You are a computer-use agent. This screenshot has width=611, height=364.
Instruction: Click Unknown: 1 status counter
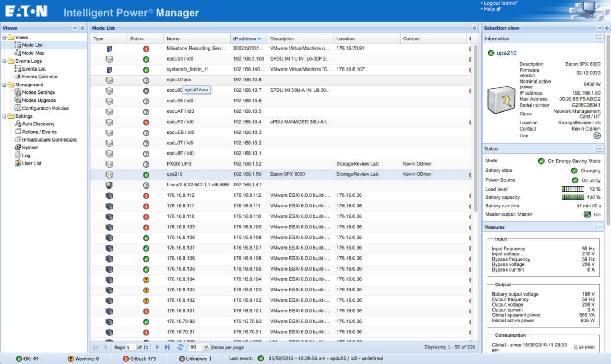[x=195, y=359]
